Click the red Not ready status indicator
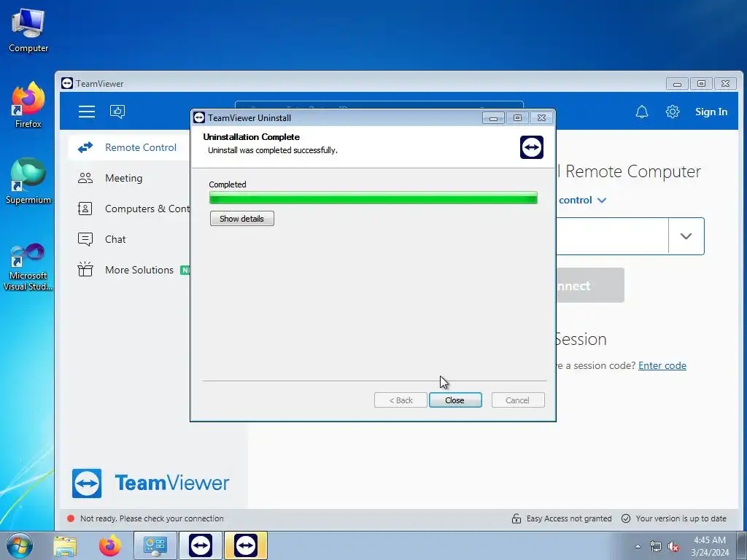The image size is (747, 560). [x=71, y=518]
